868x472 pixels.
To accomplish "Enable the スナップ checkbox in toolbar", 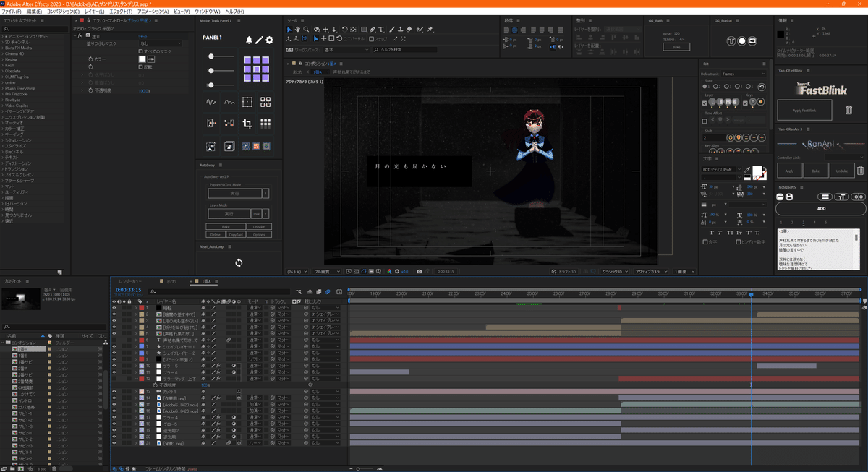I will tap(372, 38).
